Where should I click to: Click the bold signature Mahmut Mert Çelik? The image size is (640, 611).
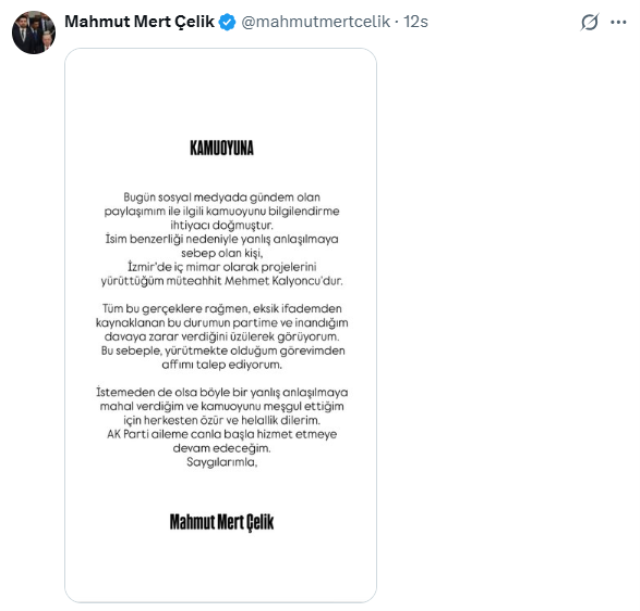(x=222, y=522)
